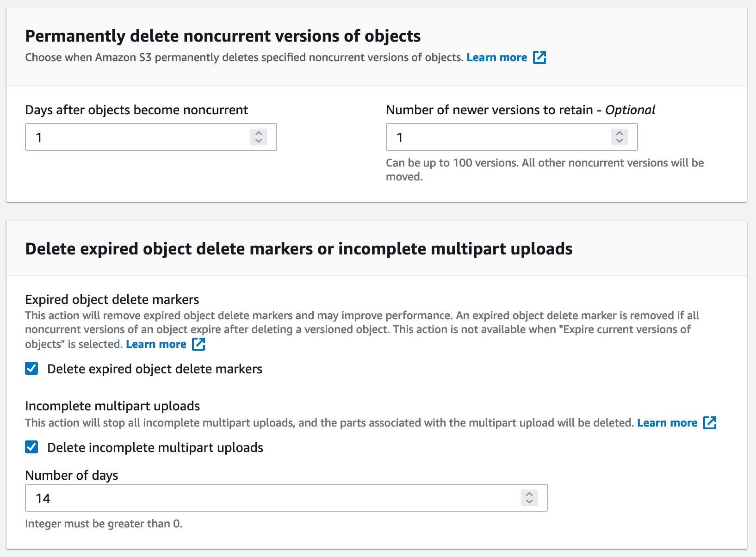Uncheck Delete incomplete multipart uploads
Viewport: 756px width, 557px height.
click(31, 447)
